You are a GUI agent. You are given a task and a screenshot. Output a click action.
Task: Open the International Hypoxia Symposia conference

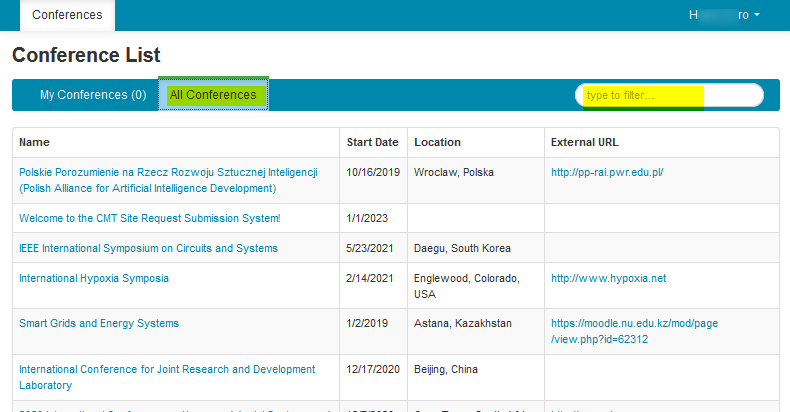point(94,278)
